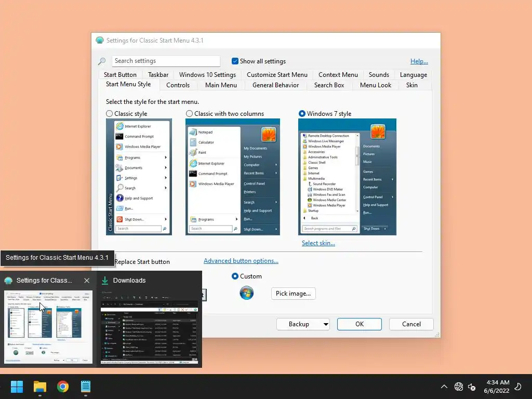Switch to the Taskbar tab

[158, 75]
